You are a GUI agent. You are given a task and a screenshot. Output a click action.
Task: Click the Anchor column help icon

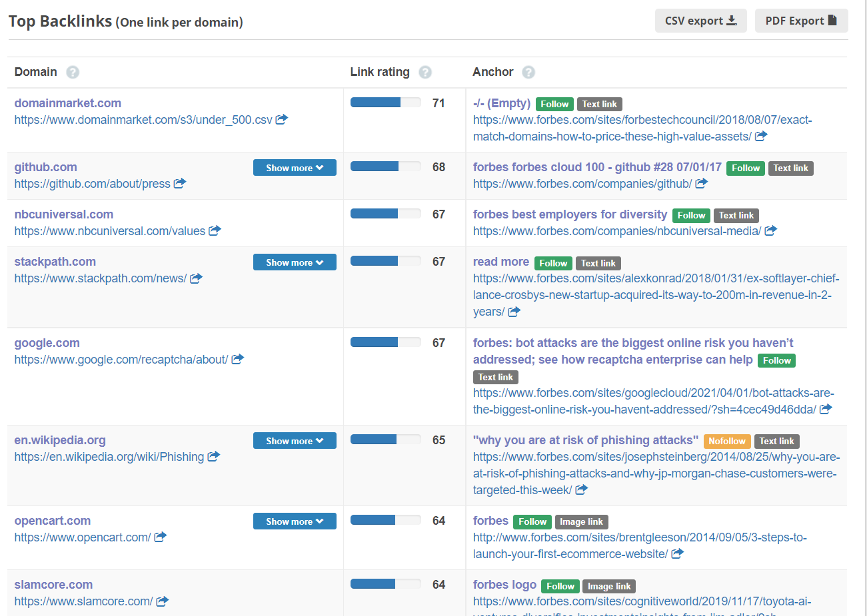pyautogui.click(x=528, y=72)
